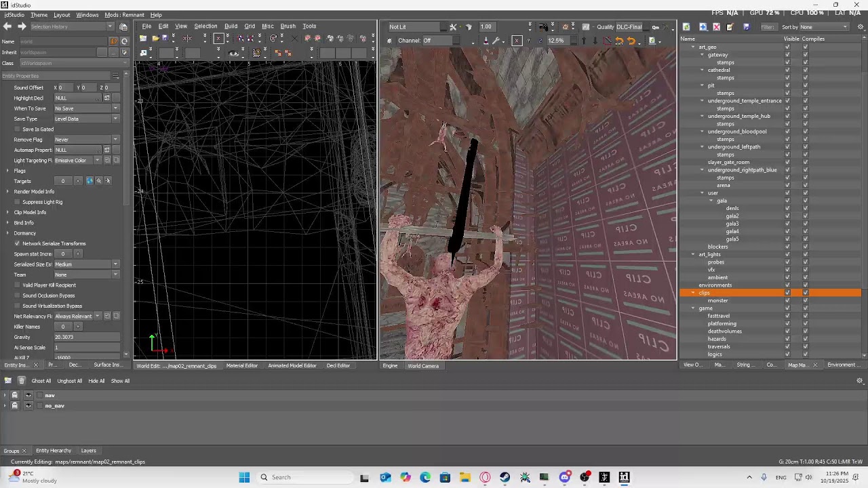The width and height of the screenshot is (868, 488).
Task: Click the crossed tools icon next to Not Lit
Action: pyautogui.click(x=453, y=27)
